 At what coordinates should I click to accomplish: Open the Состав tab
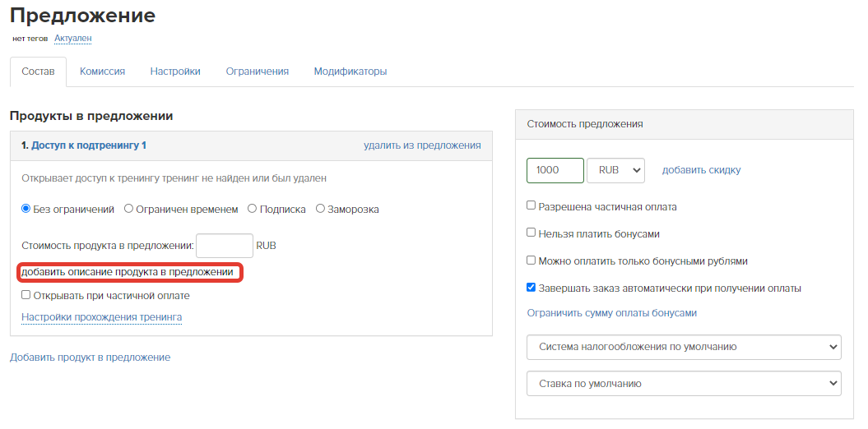(x=38, y=71)
